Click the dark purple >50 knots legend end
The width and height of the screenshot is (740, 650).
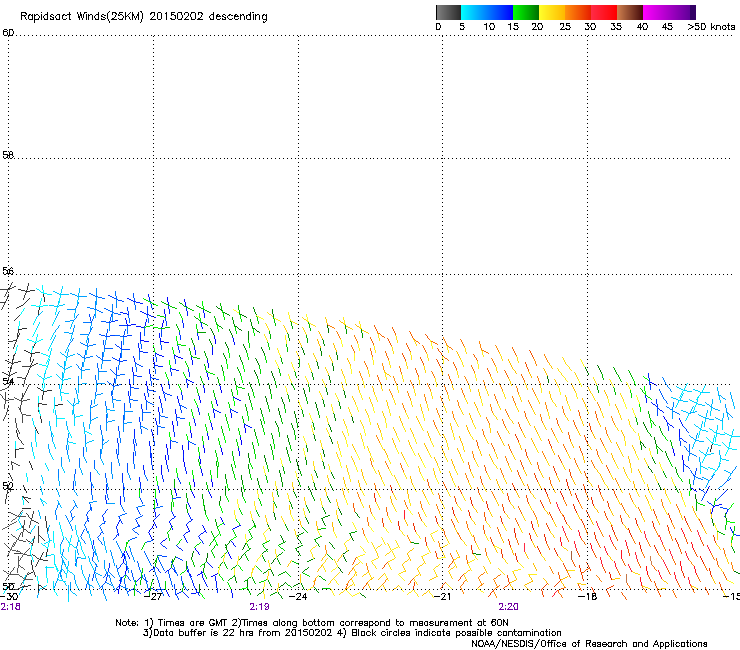[x=692, y=12]
